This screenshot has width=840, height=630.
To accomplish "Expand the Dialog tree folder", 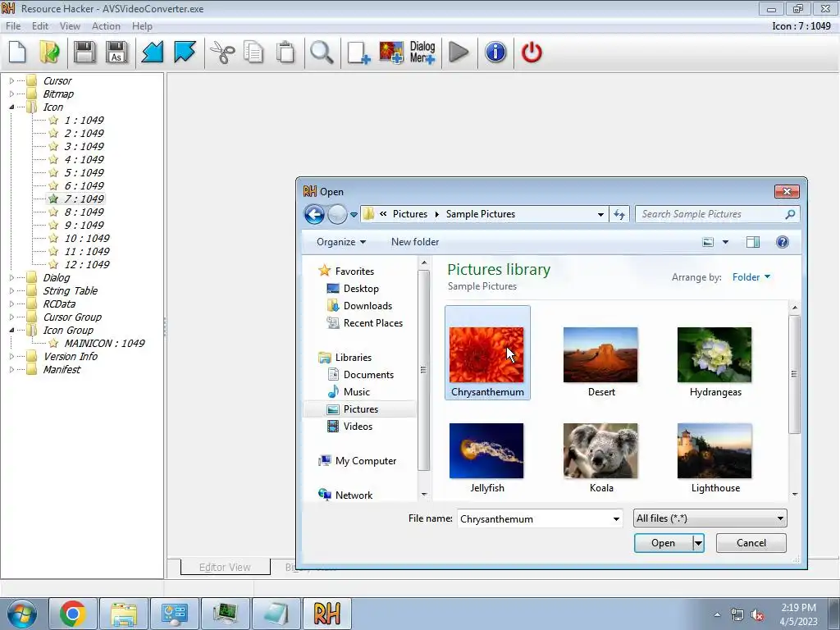I will coord(11,277).
